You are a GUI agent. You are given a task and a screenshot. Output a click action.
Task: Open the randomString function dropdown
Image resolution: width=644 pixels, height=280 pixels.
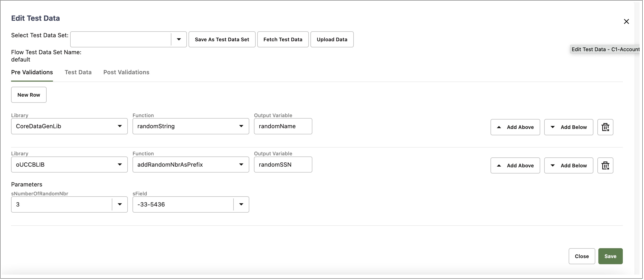(241, 126)
